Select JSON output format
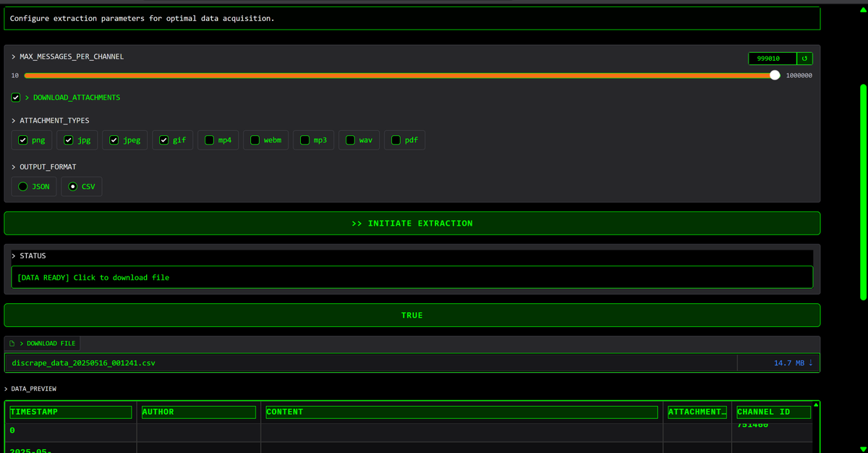 click(x=23, y=187)
